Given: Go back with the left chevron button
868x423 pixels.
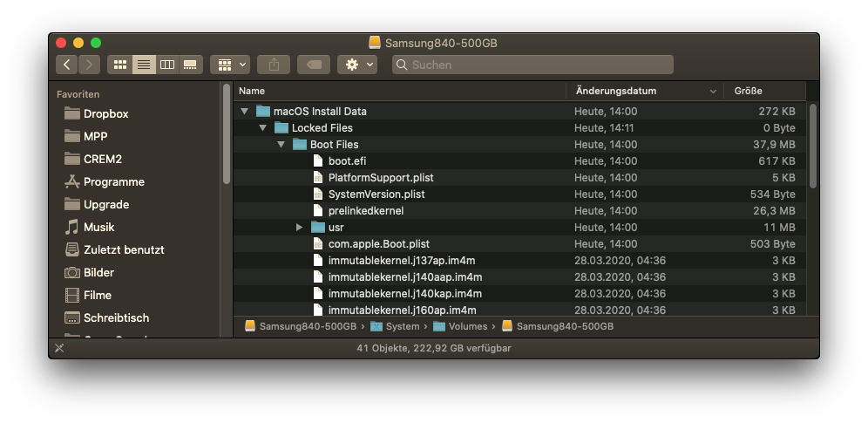Looking at the screenshot, I should click(x=66, y=65).
